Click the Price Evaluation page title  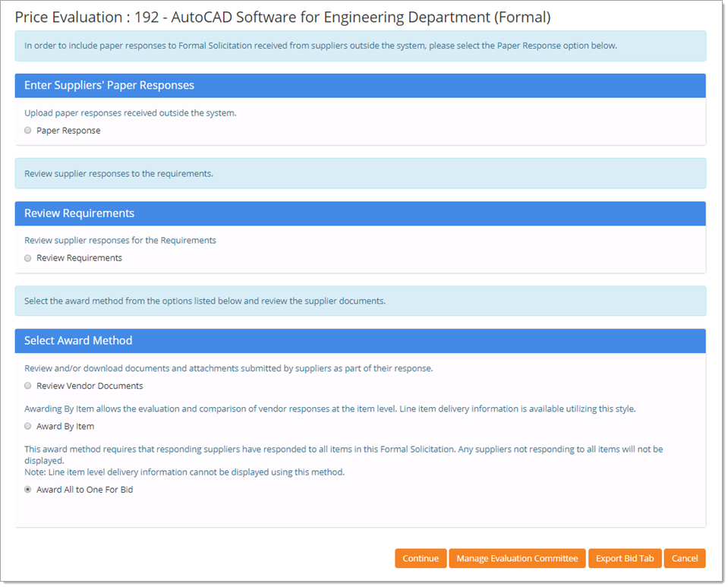coord(282,17)
